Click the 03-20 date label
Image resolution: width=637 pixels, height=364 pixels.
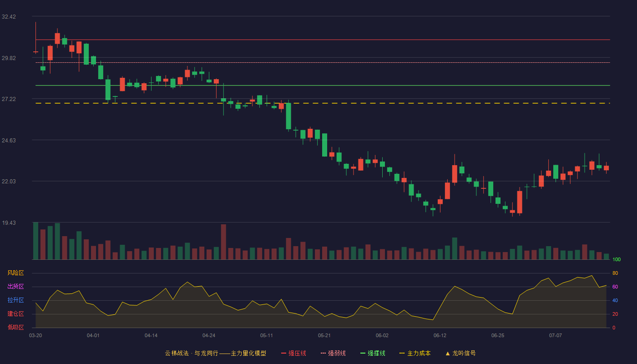pos(35,335)
